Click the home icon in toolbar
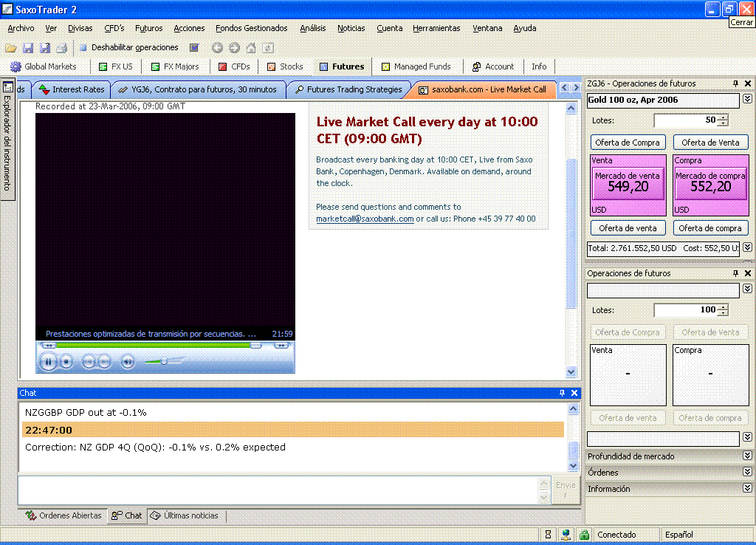 (x=251, y=47)
